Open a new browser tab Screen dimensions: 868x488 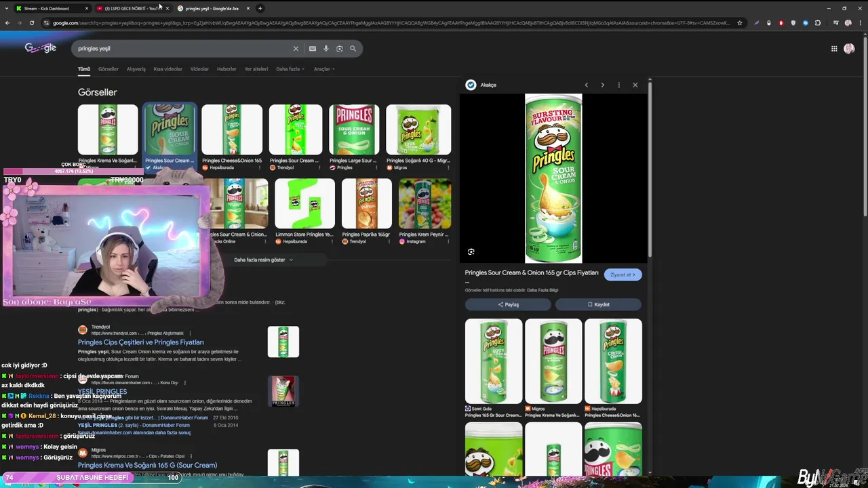click(x=260, y=8)
